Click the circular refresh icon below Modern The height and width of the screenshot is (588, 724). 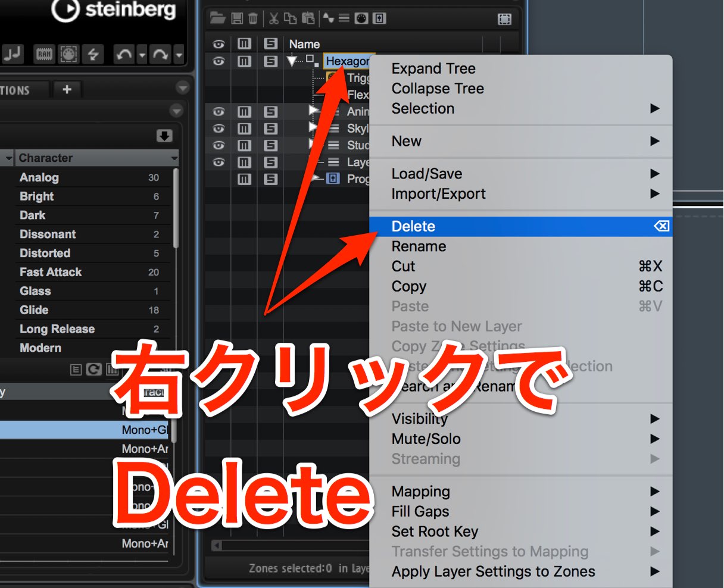[x=94, y=370]
